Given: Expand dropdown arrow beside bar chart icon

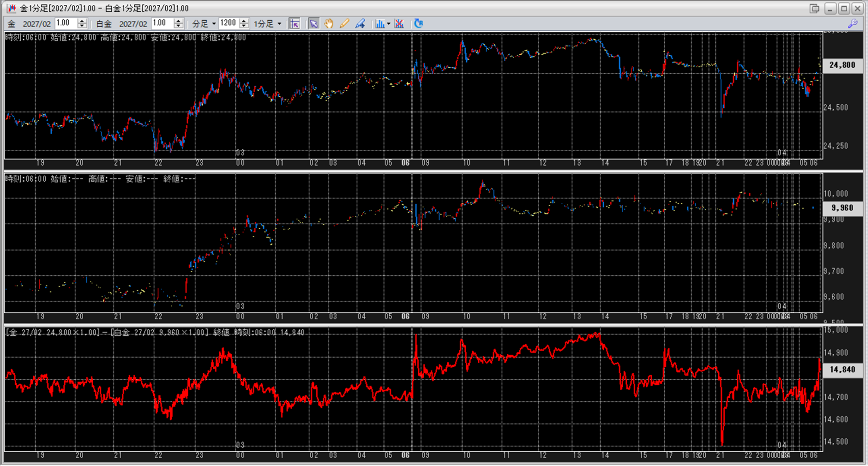Looking at the screenshot, I should point(388,24).
